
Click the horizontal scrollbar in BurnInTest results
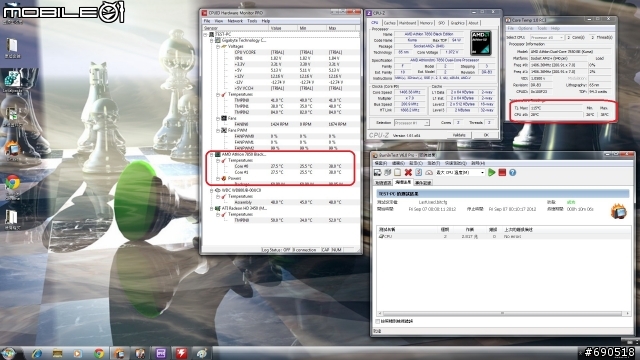(x=502, y=313)
